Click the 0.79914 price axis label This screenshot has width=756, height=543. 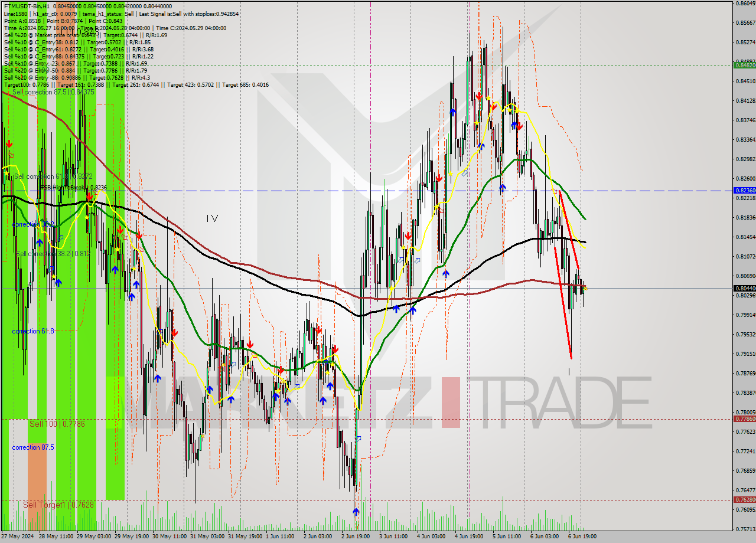pos(745,315)
